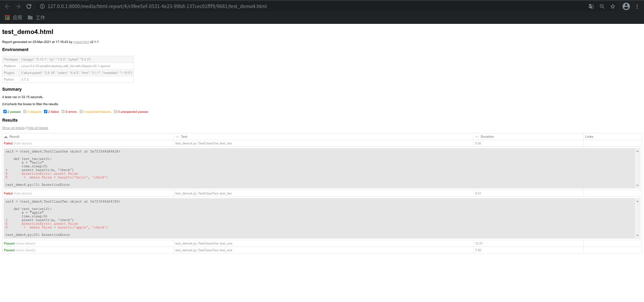Go forward with browser forward arrow
Image resolution: width=644 pixels, height=302 pixels.
pyautogui.click(x=18, y=6)
